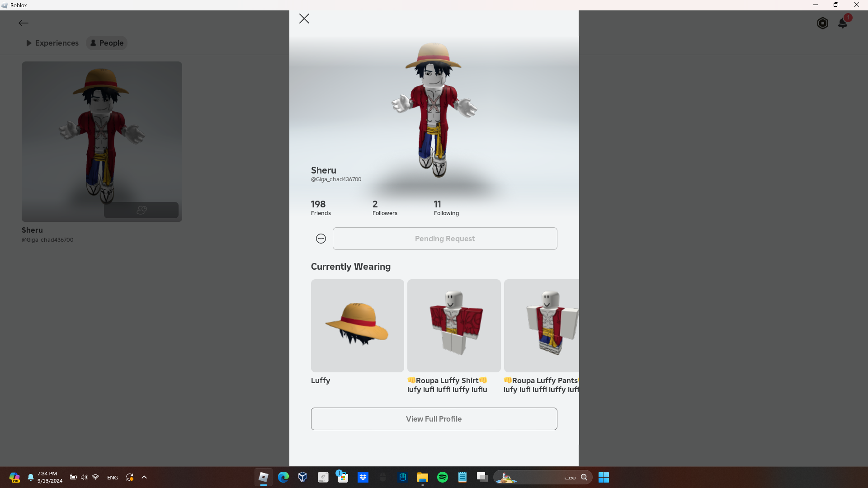Open VirtualBox from the taskbar
Viewport: 868px width, 488px height.
point(303,477)
